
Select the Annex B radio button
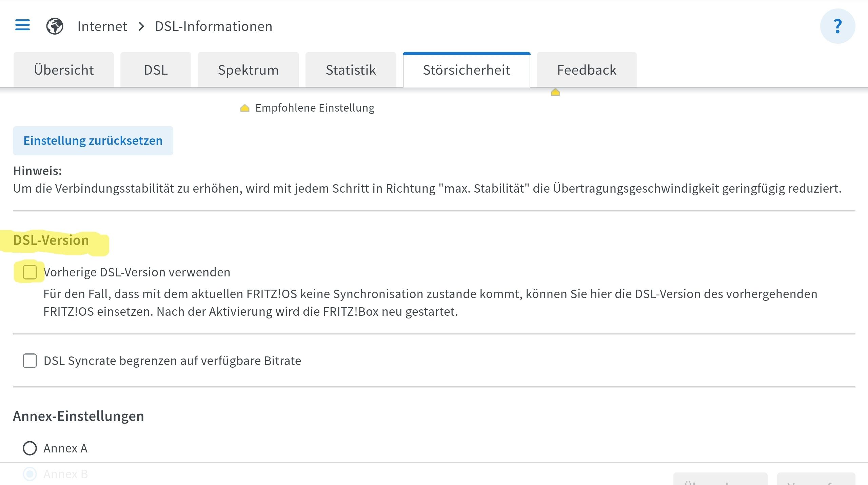click(30, 474)
